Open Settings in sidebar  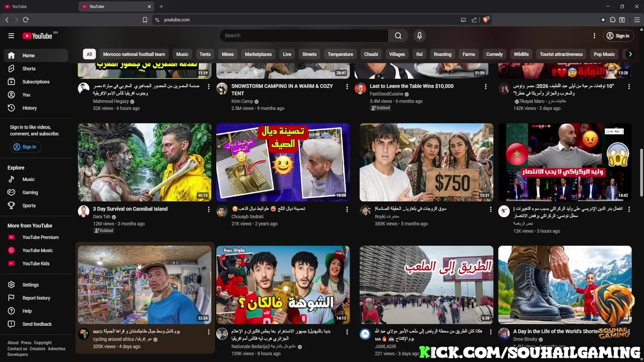point(36,285)
